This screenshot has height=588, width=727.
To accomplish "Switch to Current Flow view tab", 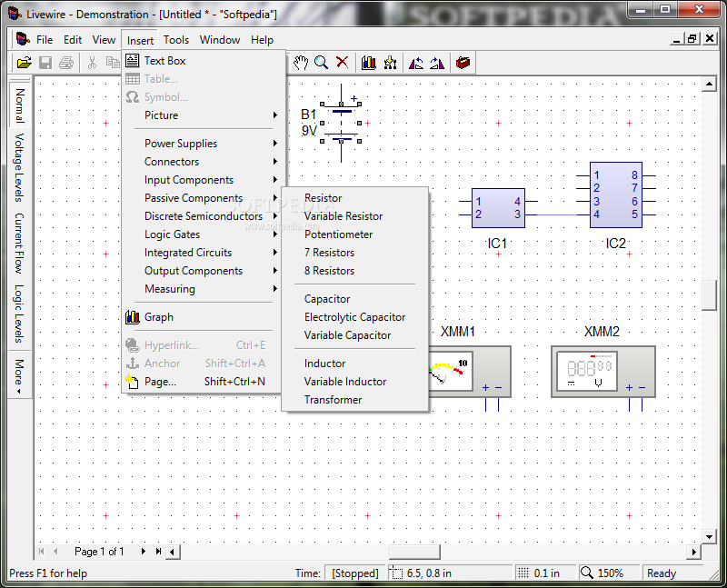I will tap(19, 243).
